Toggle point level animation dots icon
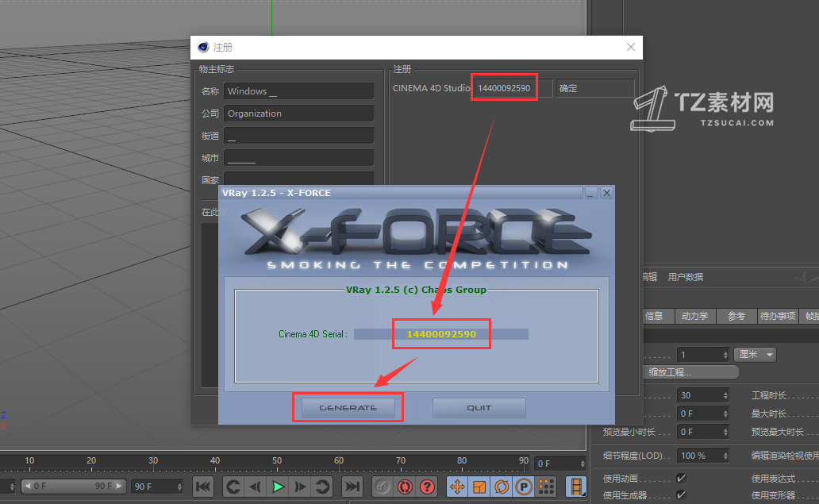 (x=546, y=487)
